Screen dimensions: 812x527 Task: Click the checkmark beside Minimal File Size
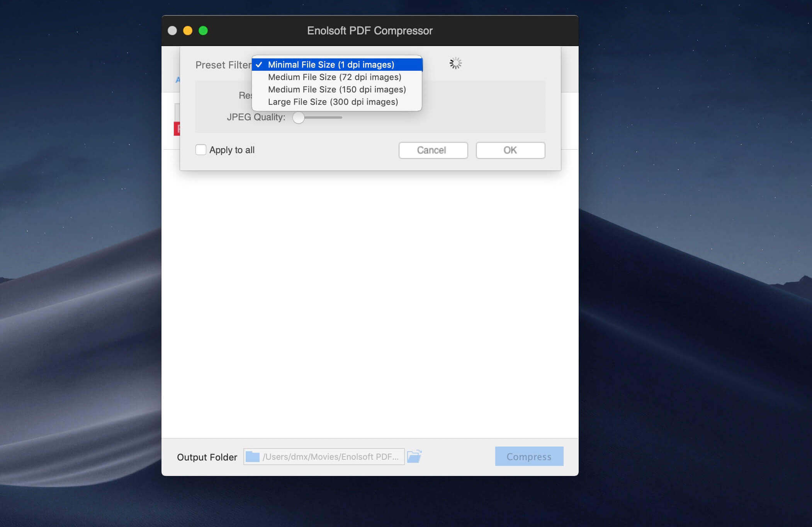260,65
